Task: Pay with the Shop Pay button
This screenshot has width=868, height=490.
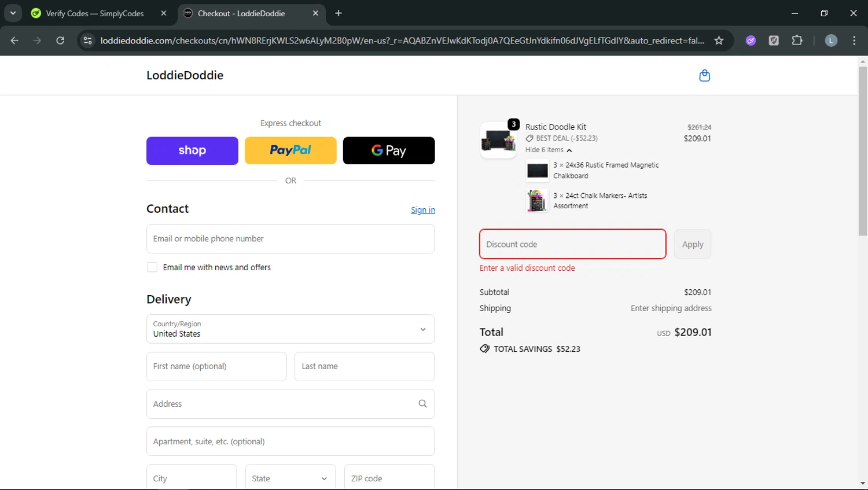Action: pyautogui.click(x=192, y=150)
